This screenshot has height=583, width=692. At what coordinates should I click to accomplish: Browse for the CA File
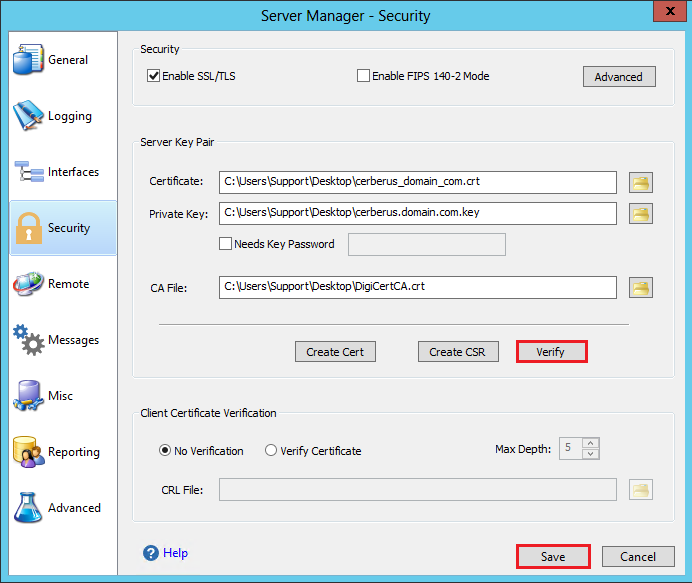[x=640, y=288]
